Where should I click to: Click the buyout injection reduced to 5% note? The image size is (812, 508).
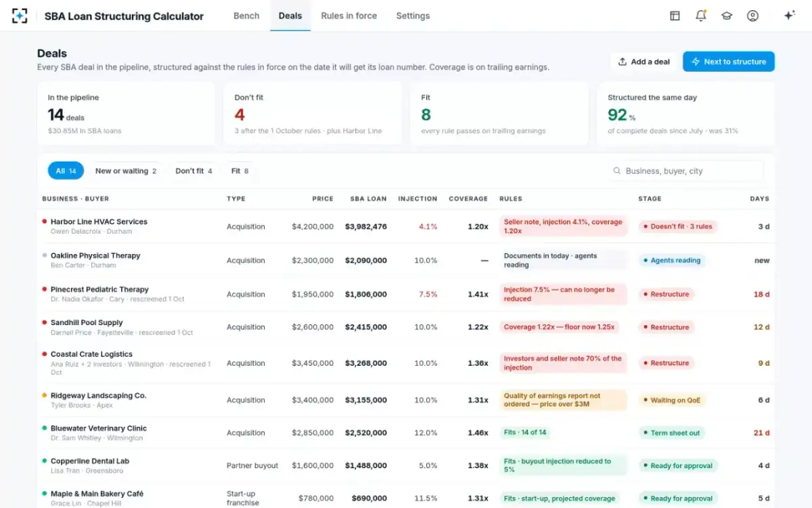(564, 465)
